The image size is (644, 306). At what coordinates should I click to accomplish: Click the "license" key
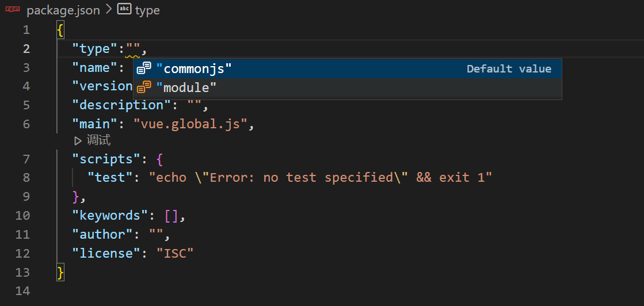pyautogui.click(x=106, y=253)
